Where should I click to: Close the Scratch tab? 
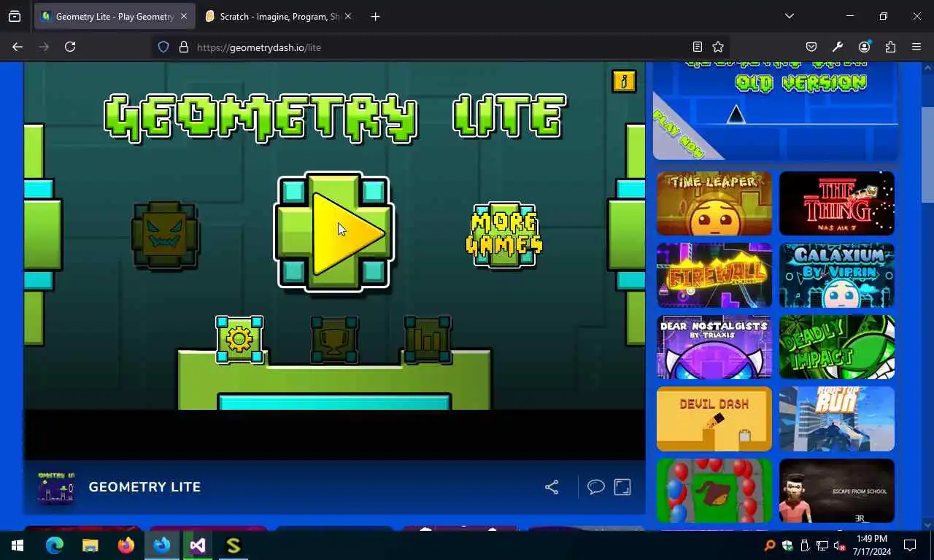click(347, 16)
